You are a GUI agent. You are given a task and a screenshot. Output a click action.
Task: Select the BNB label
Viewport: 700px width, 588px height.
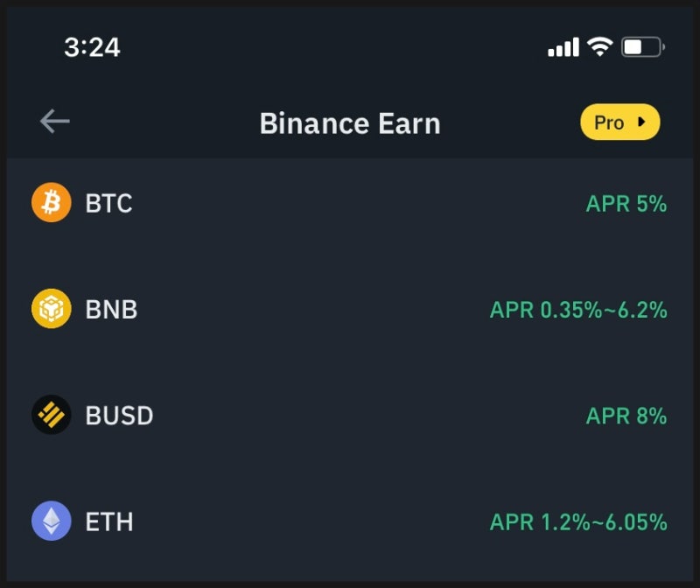click(111, 309)
